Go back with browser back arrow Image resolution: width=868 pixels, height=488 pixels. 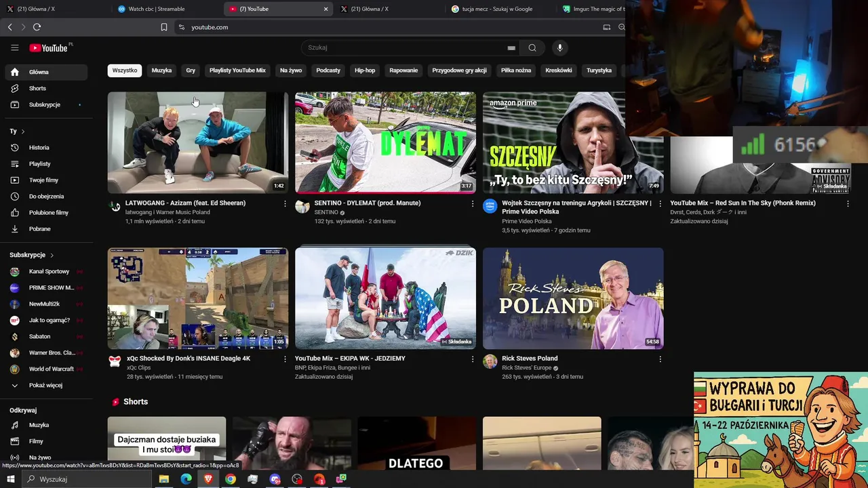coord(9,27)
